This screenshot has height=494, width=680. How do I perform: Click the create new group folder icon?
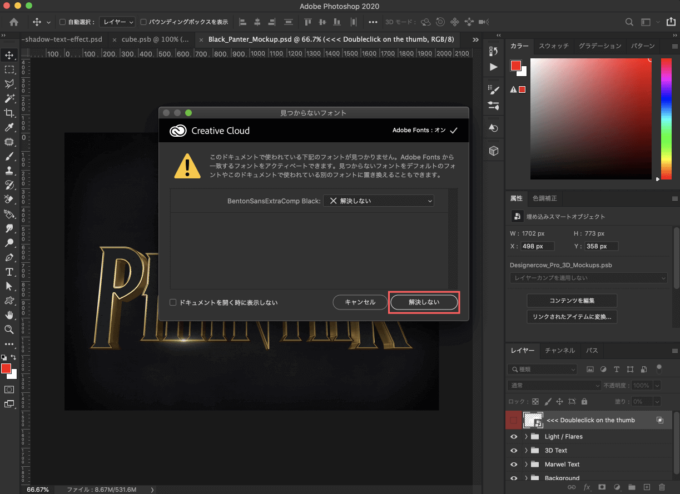(632, 487)
